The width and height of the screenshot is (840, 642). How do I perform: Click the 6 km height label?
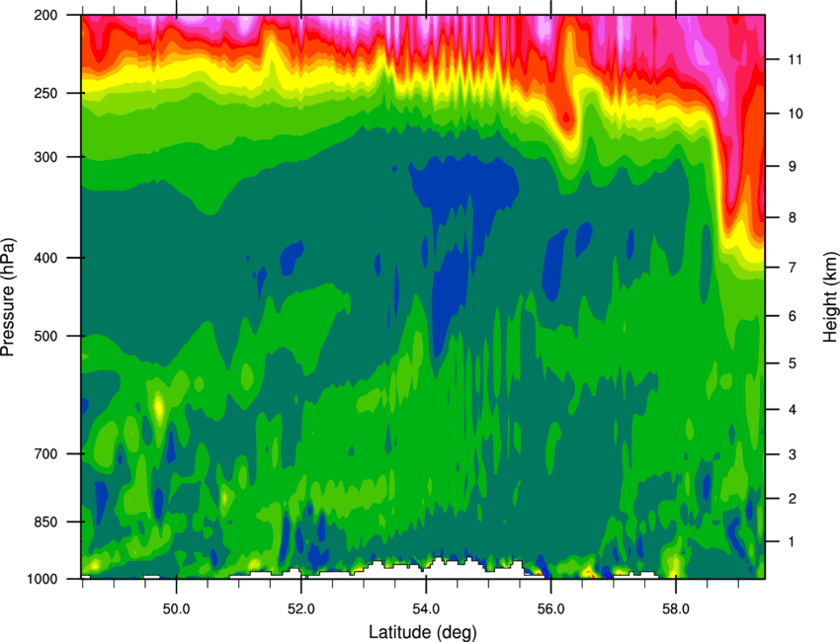pos(793,316)
